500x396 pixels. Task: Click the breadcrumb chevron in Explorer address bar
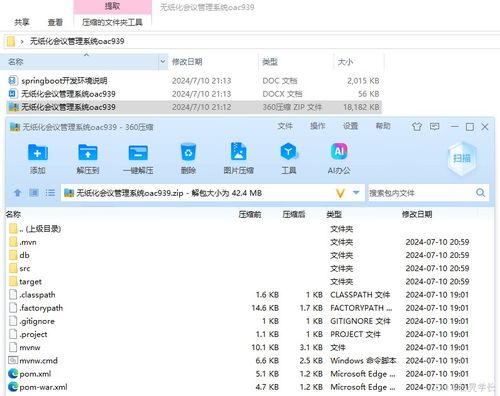pyautogui.click(x=22, y=42)
